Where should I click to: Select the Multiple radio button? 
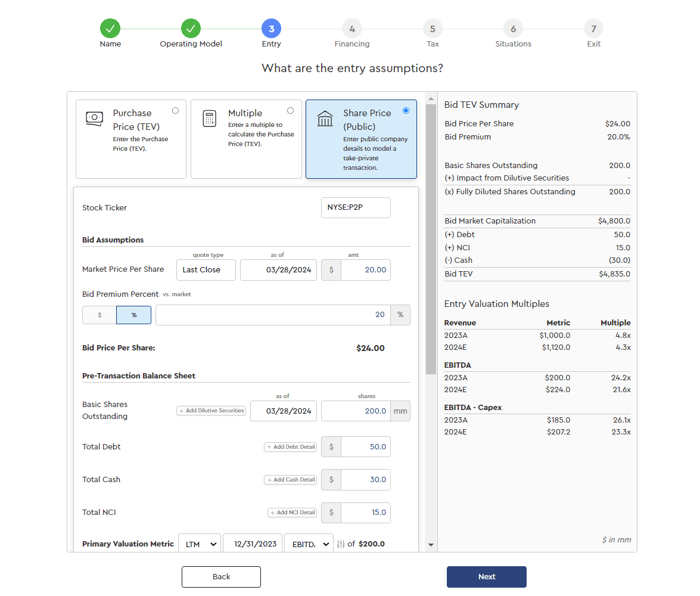pos(290,110)
